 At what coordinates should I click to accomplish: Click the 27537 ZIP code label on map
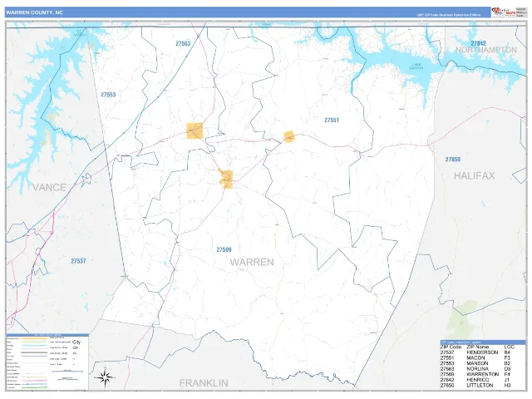click(78, 261)
